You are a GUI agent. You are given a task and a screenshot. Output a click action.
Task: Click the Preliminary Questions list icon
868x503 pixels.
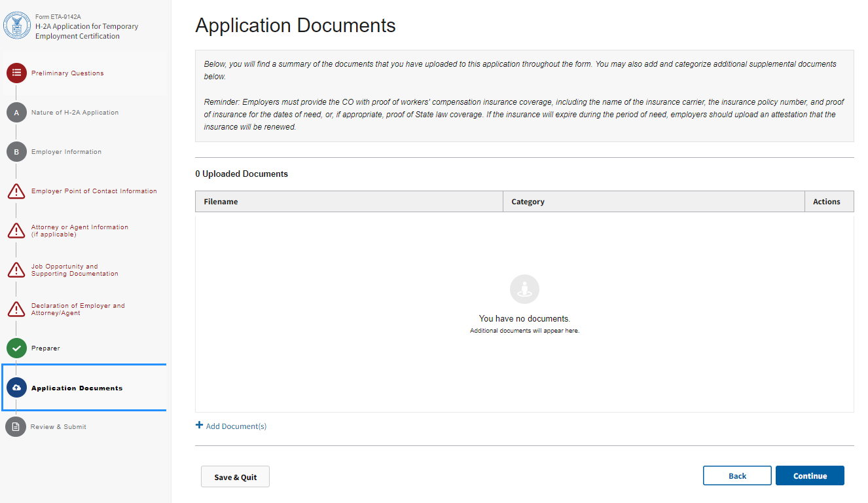pyautogui.click(x=16, y=73)
